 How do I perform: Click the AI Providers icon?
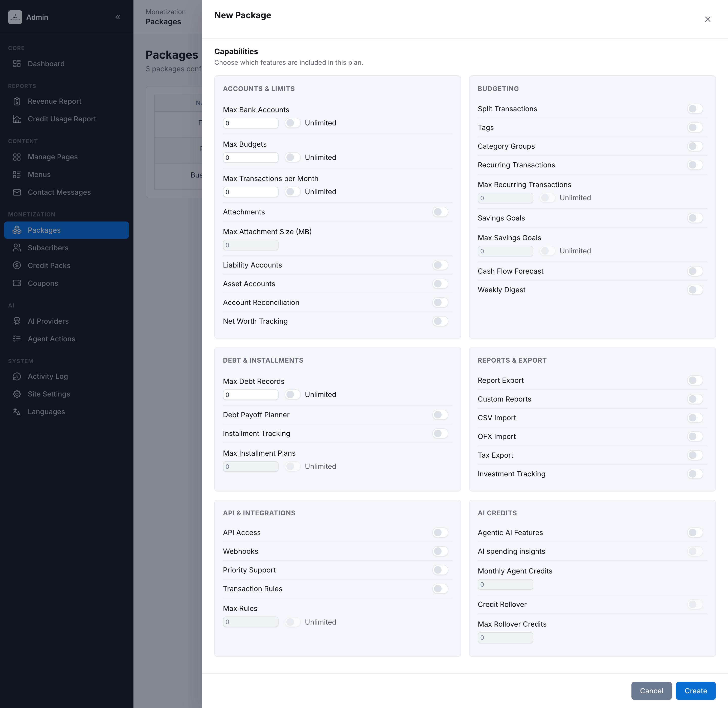tap(17, 321)
